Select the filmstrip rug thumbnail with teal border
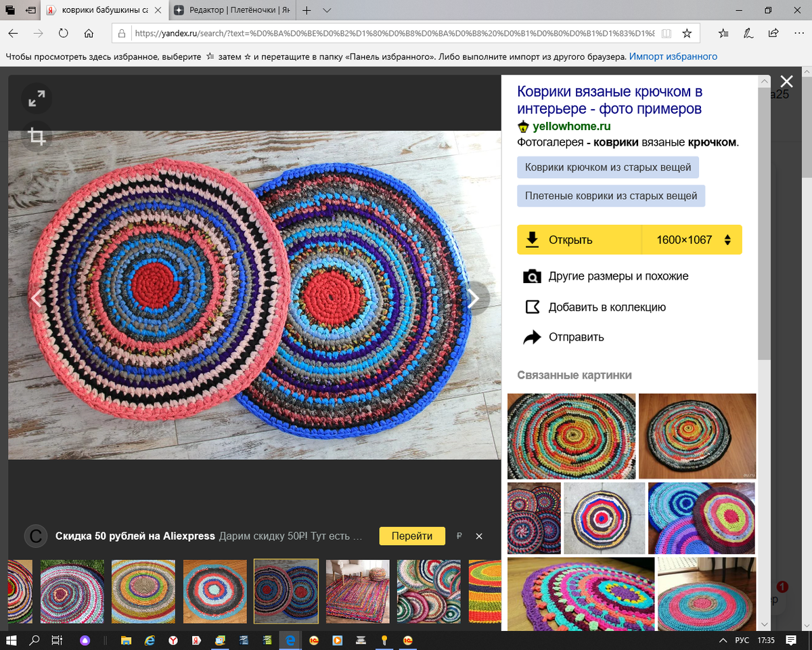 click(x=215, y=591)
